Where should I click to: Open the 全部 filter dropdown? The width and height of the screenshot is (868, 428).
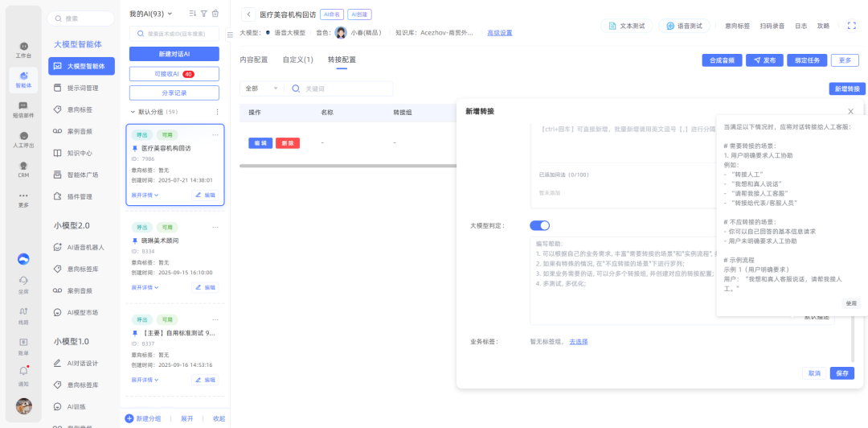click(261, 88)
